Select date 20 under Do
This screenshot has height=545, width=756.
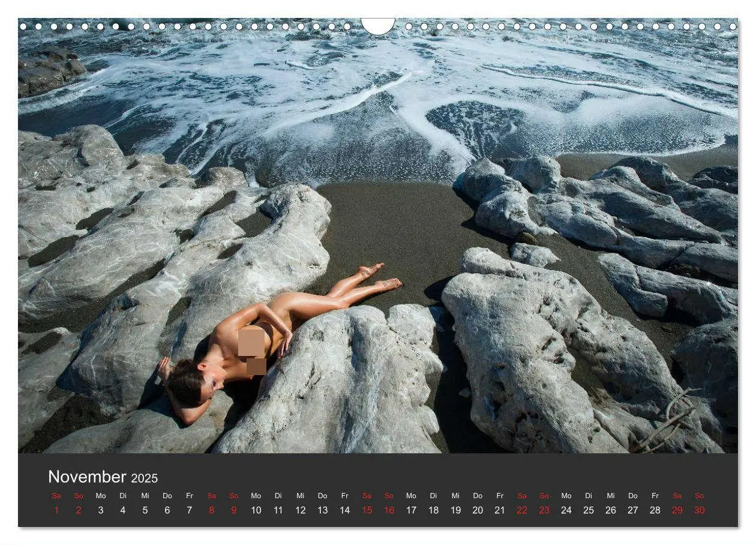[478, 510]
